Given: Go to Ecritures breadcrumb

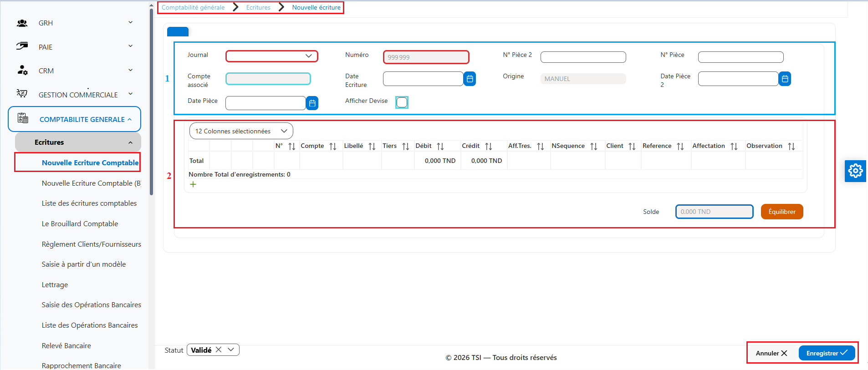Looking at the screenshot, I should point(258,7).
